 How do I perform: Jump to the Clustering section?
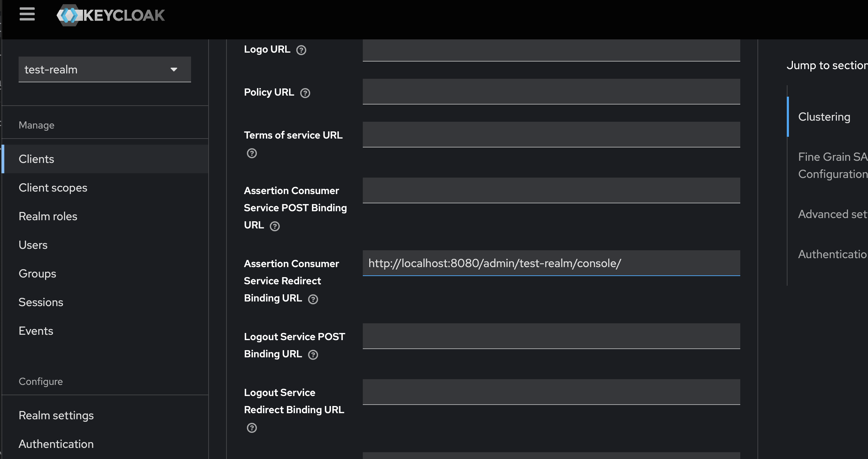click(x=824, y=116)
